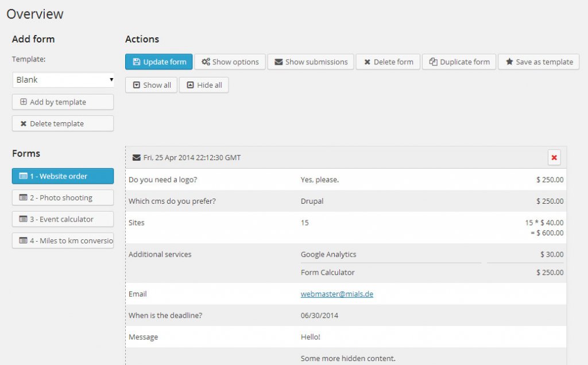Click the 'Message' row label
588x365 pixels.
143,337
